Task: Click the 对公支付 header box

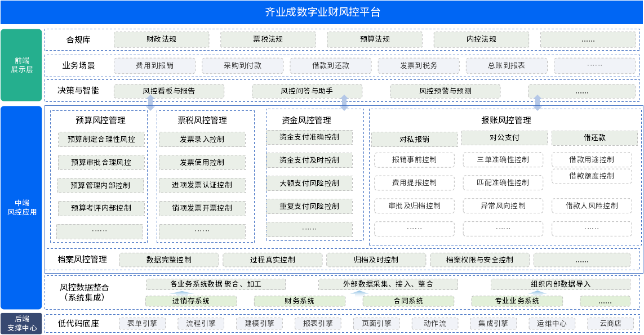Action: (504, 138)
